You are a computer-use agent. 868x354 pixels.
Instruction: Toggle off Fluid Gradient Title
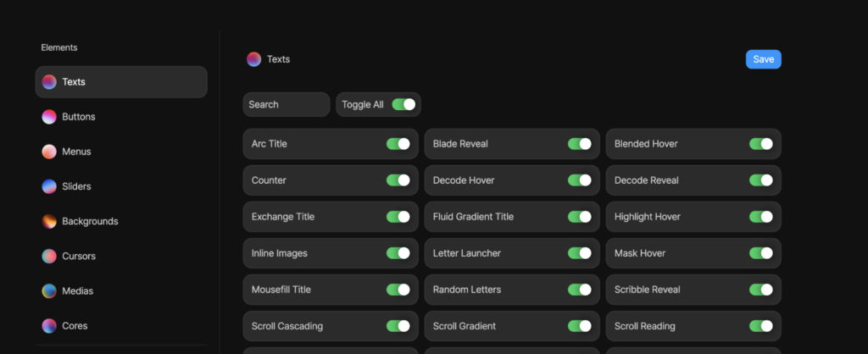tap(580, 217)
